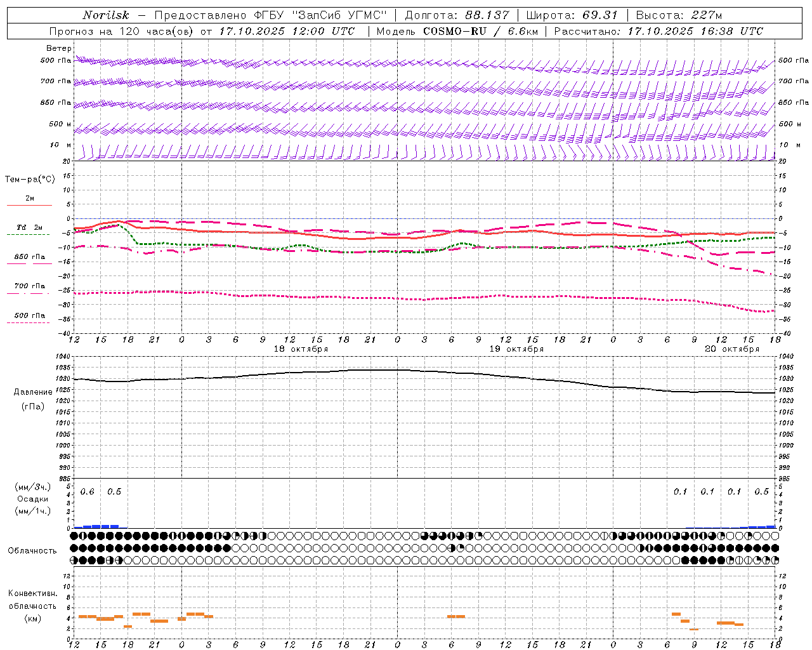Image resolution: width=812 pixels, height=650 pixels.
Task: Click the '500 гПа' entry in temperature legend
Action: pos(30,315)
